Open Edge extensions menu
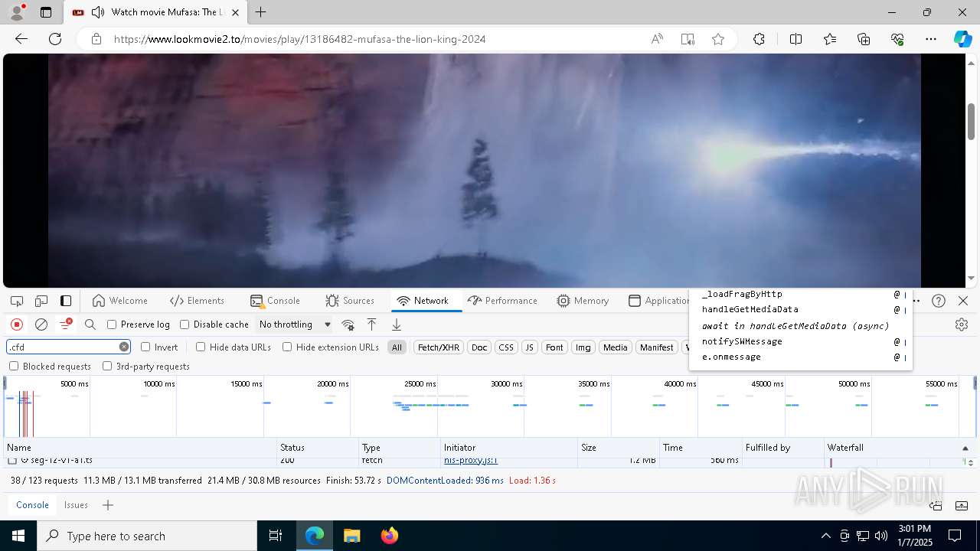 (759, 39)
